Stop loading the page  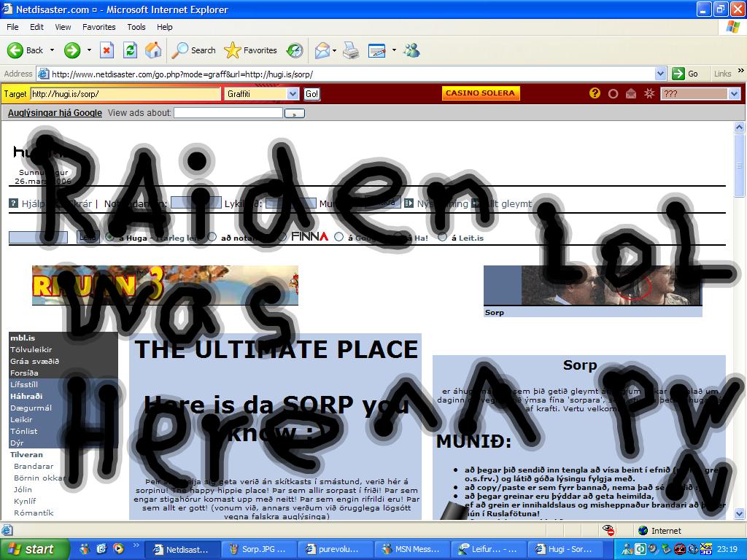point(107,50)
